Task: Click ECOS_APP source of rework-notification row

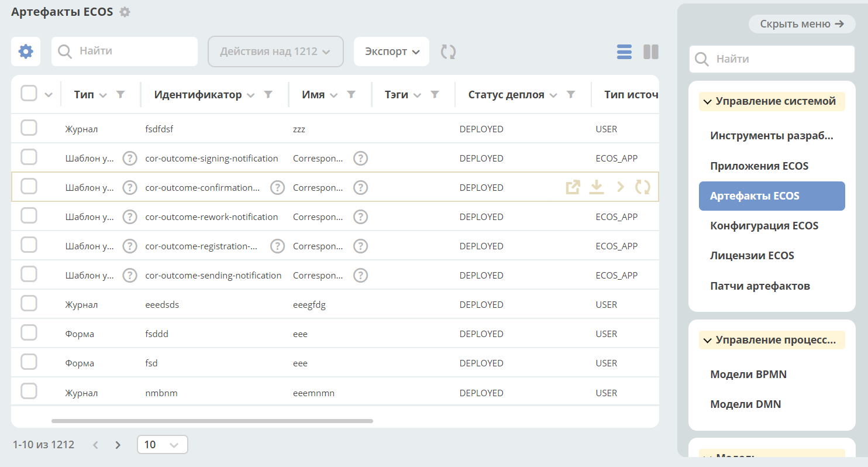Action: point(616,217)
